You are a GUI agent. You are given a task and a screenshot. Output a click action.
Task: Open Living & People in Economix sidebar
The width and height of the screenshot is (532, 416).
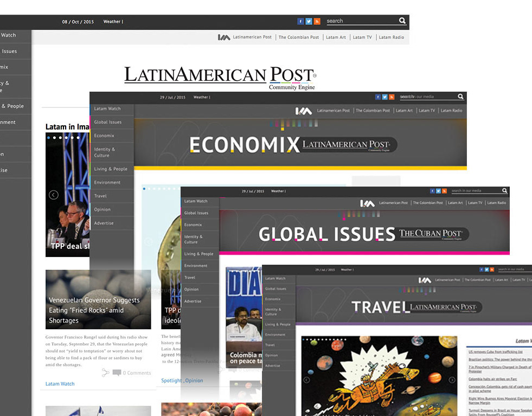click(111, 169)
